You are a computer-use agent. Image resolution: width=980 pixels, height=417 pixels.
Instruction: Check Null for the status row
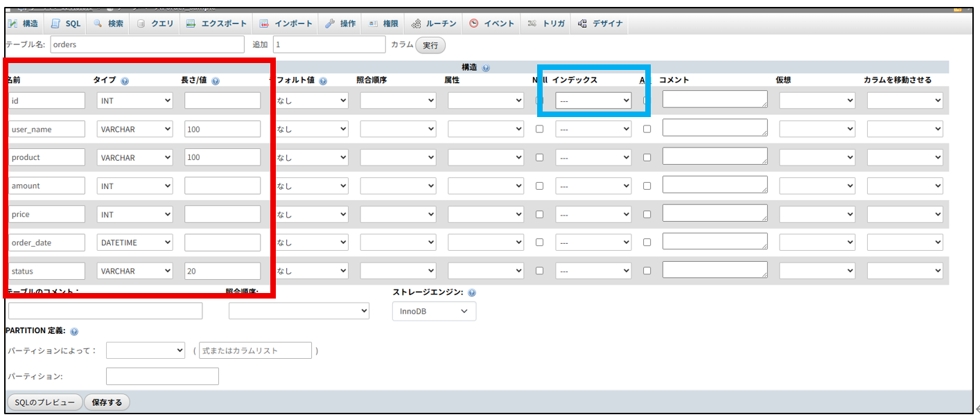540,271
